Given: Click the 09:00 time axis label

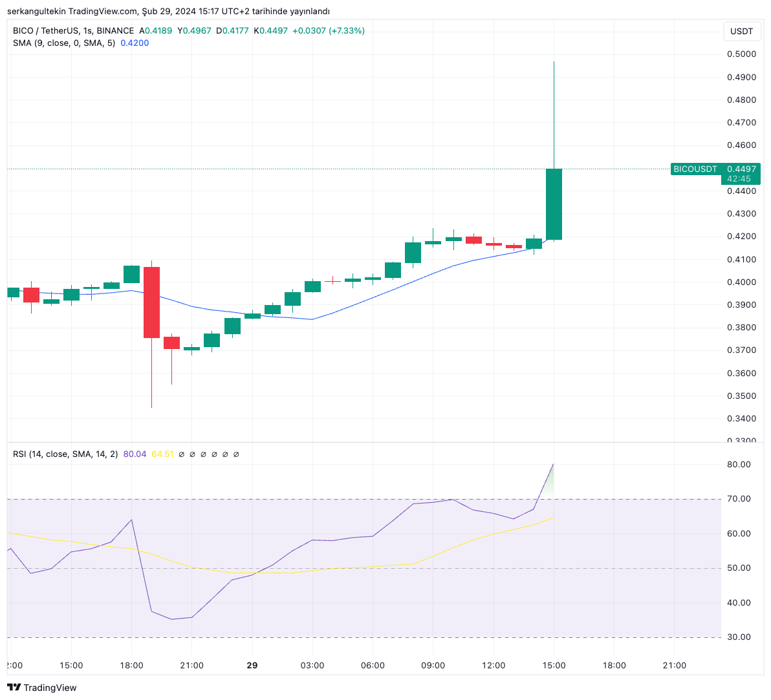Looking at the screenshot, I should click(433, 665).
